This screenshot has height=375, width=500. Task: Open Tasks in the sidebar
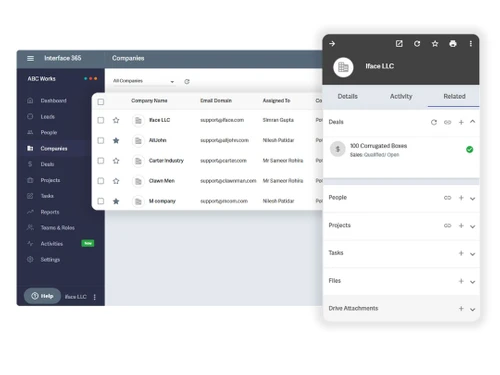(47, 196)
